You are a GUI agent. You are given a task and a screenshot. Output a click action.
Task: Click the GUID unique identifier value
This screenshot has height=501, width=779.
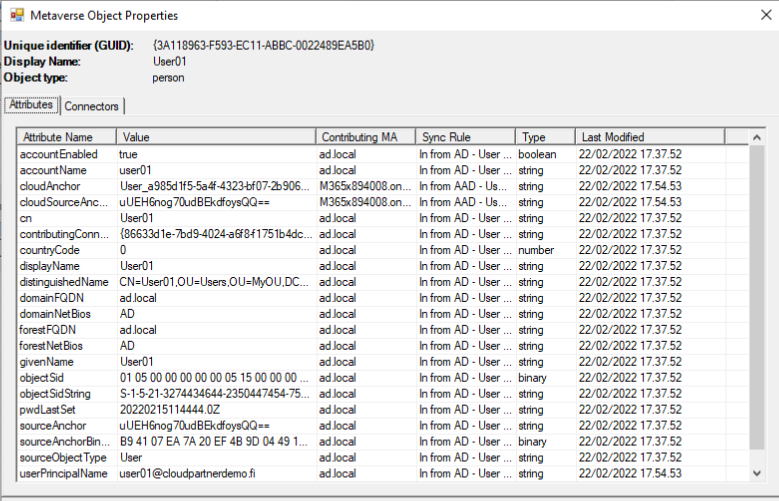(263, 46)
